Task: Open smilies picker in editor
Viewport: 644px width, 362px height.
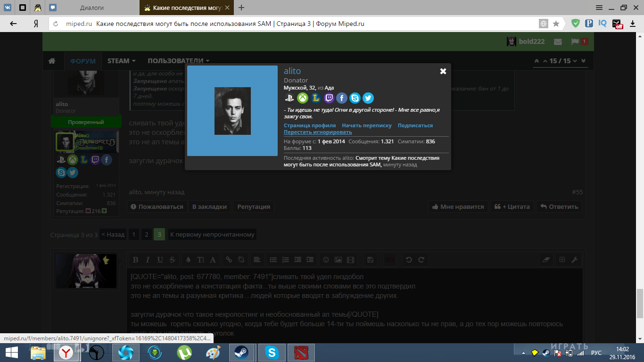Action: point(326,260)
